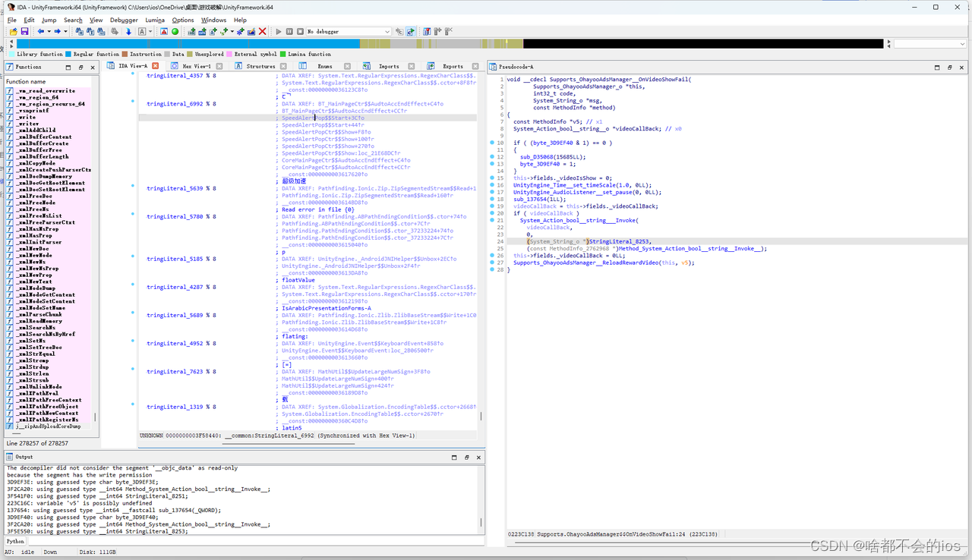Screen dimensions: 972x560
Task: Click the Open file icon in toolbar
Action: point(14,31)
